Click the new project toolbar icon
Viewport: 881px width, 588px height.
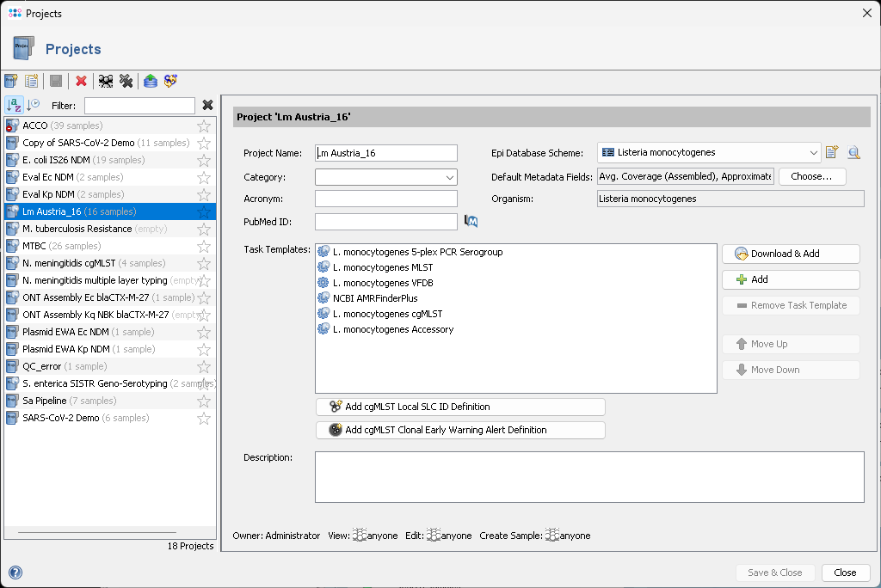pyautogui.click(x=11, y=81)
